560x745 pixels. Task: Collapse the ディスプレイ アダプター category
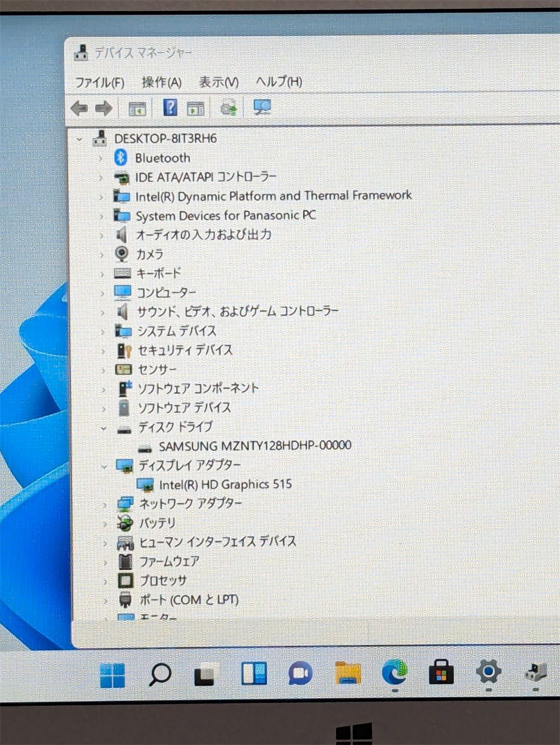point(104,466)
